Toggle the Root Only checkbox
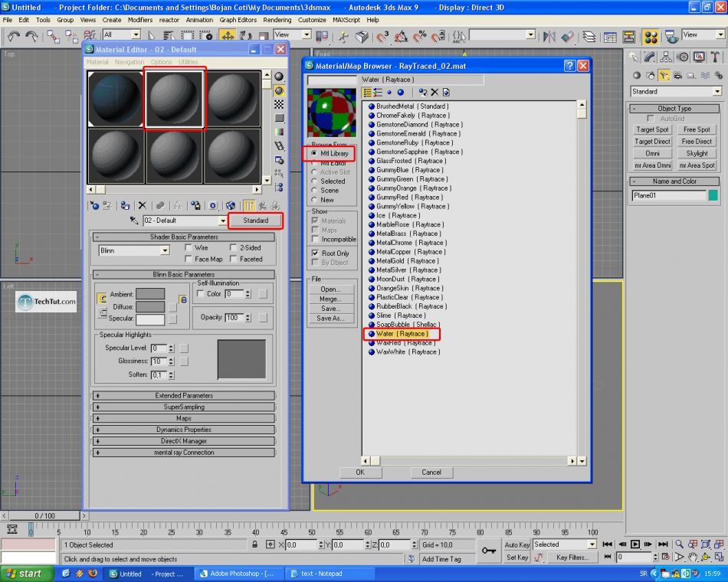Viewport: 728px width, 582px height. point(315,253)
